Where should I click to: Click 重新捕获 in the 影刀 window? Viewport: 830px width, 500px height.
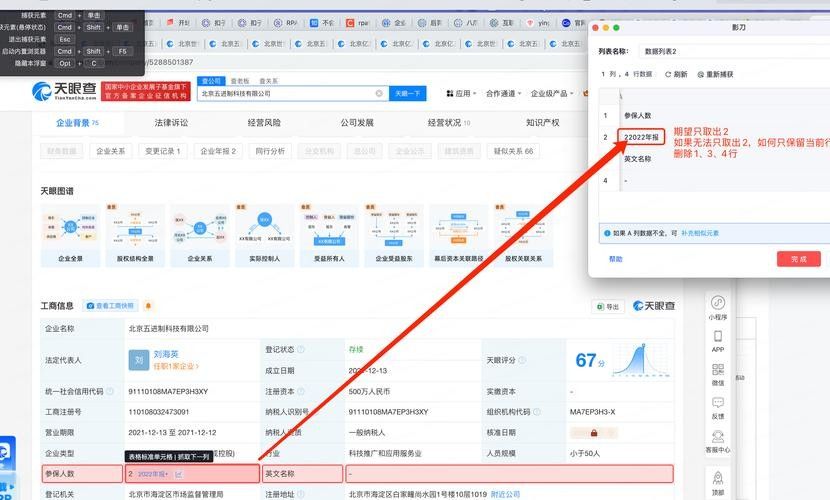click(x=715, y=75)
